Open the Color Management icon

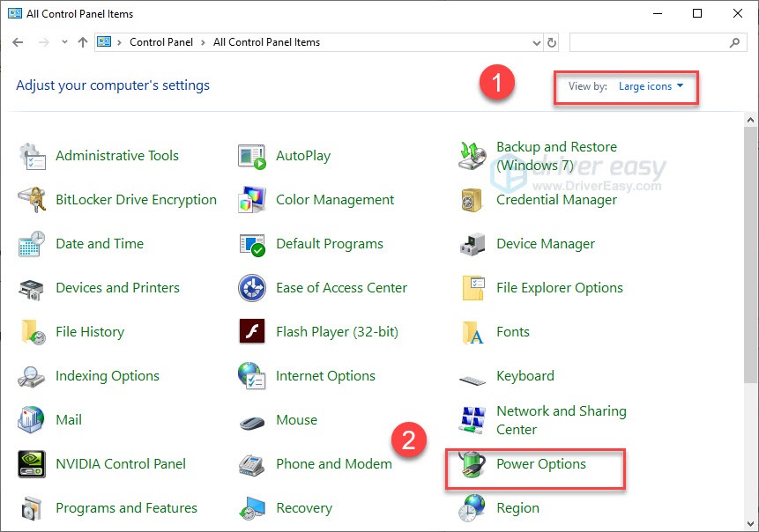(252, 200)
